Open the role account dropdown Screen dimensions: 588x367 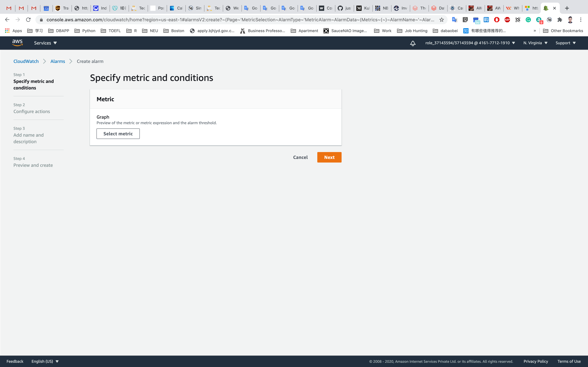click(470, 43)
